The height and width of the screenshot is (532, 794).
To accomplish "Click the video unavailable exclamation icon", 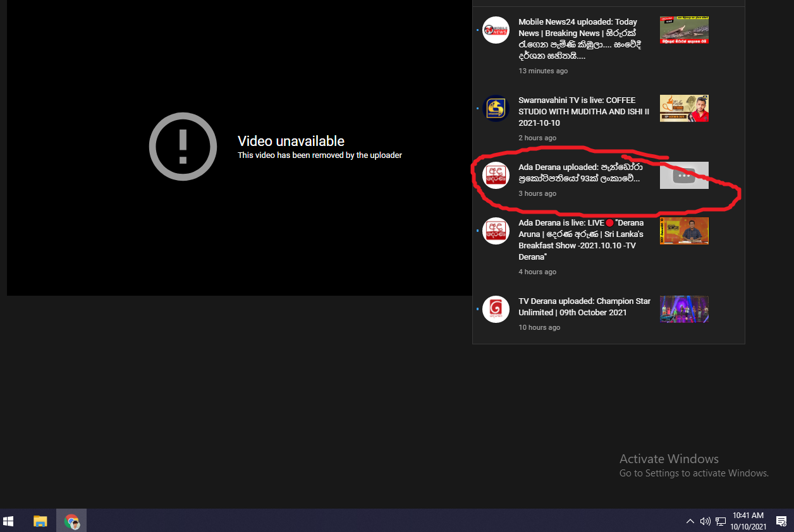I will tap(183, 147).
